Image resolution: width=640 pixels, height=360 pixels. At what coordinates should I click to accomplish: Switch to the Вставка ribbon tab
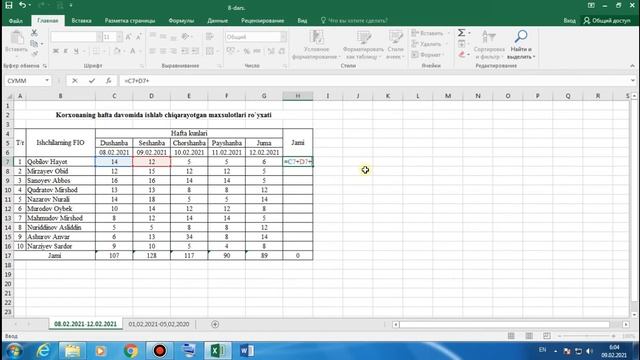81,20
